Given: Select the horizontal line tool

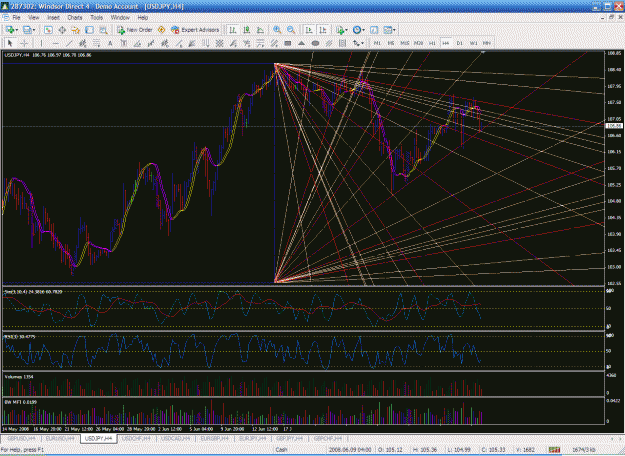Looking at the screenshot, I should tap(55, 43).
